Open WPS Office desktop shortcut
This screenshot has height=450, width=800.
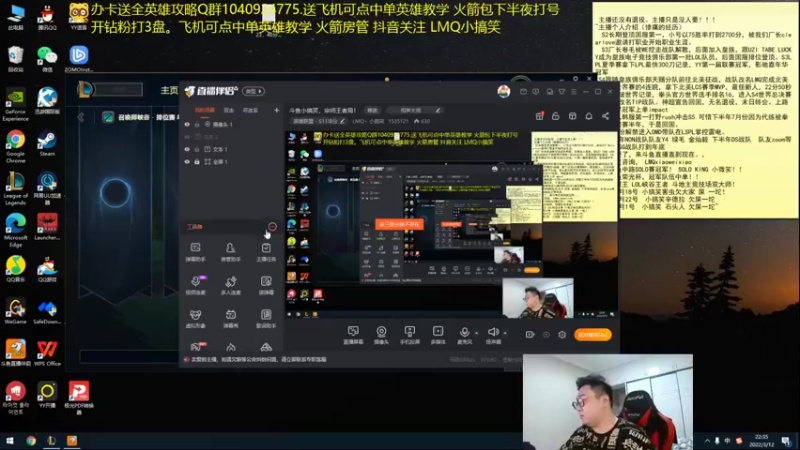(x=47, y=353)
